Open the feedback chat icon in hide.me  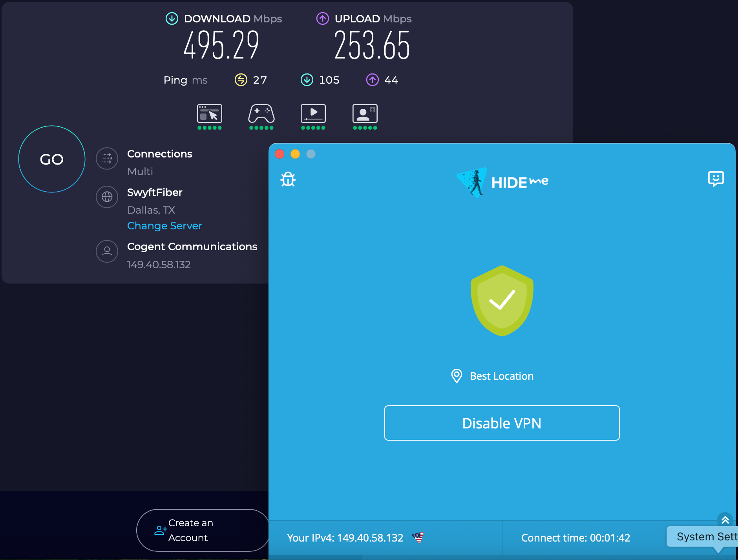pos(716,179)
